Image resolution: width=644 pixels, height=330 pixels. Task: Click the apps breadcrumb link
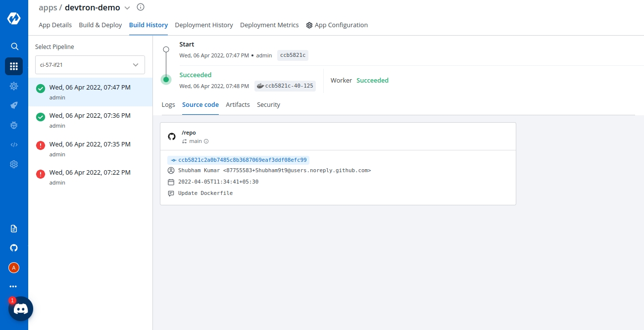(x=48, y=8)
